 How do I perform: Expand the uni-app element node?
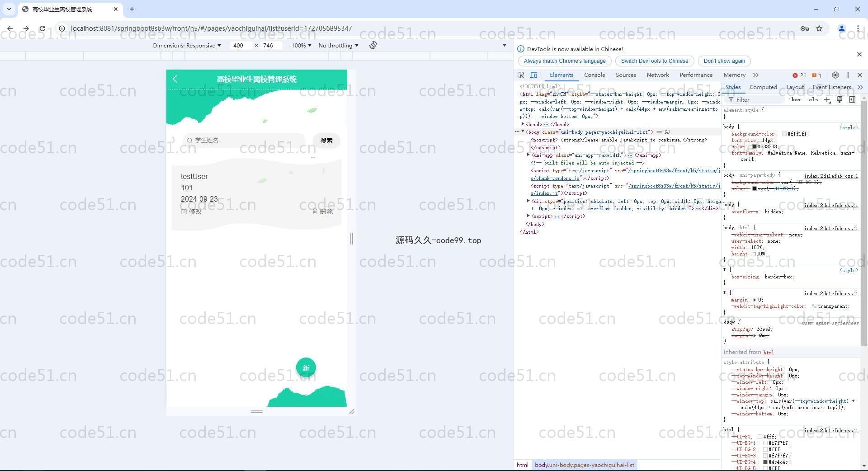coord(528,155)
